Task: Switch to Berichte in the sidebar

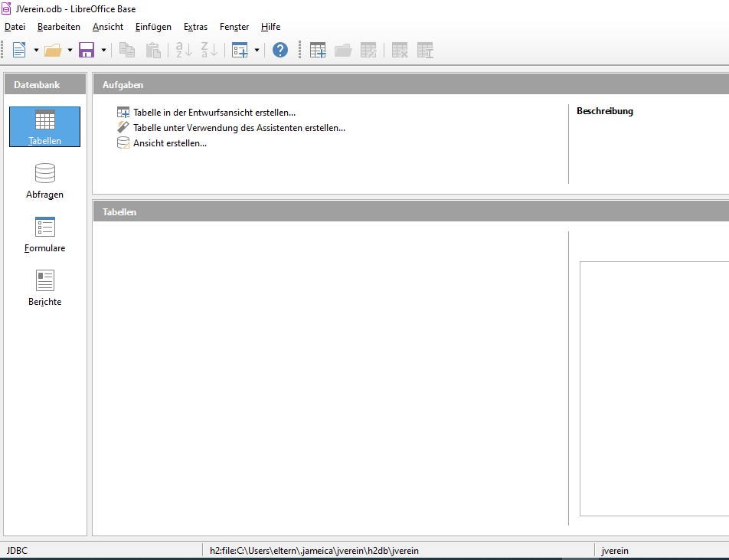Action: 44,288
